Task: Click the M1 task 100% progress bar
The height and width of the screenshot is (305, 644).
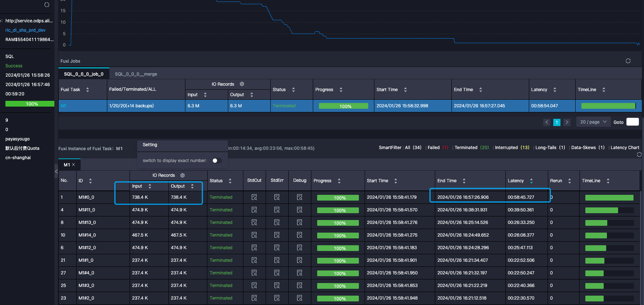Action: point(343,106)
